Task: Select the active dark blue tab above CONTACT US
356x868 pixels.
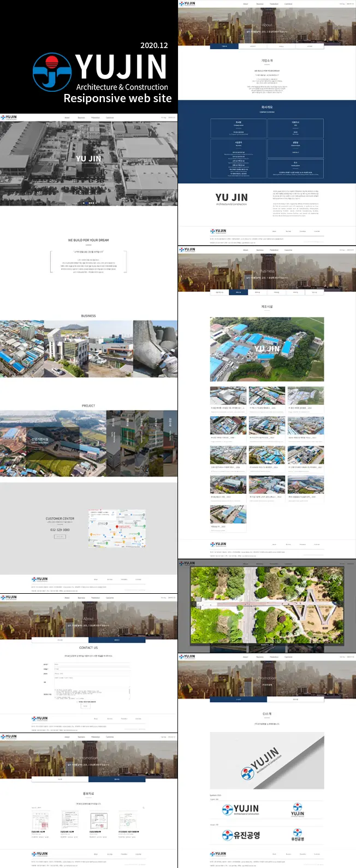Action: 117,640
